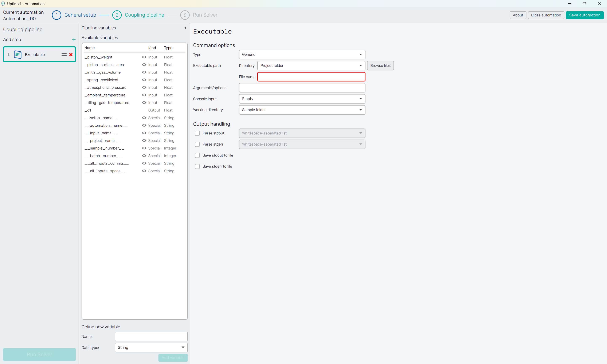Go to Coupling pipeline step tab
607x364 pixels.
pos(144,15)
